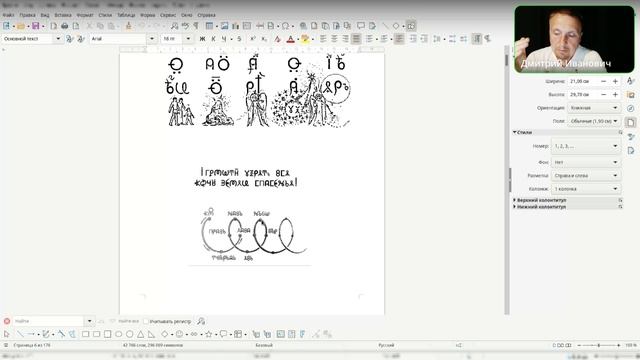Increase page Ширина with plus button
This screenshot has height=360, width=640.
pyautogui.click(x=615, y=81)
